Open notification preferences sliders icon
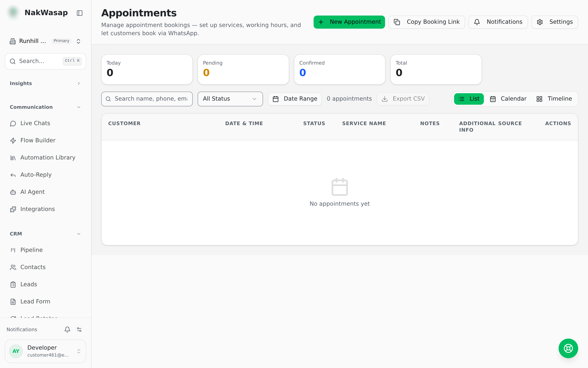 tap(79, 329)
